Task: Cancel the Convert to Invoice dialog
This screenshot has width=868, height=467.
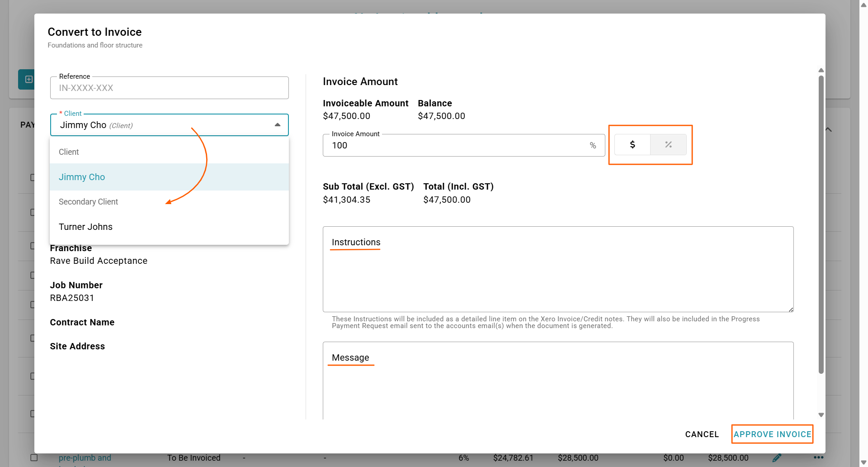Action: 702,434
